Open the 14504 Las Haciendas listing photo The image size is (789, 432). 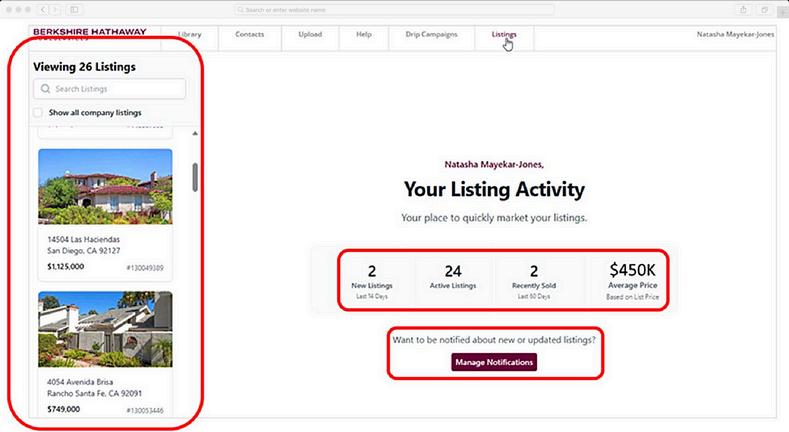[105, 187]
